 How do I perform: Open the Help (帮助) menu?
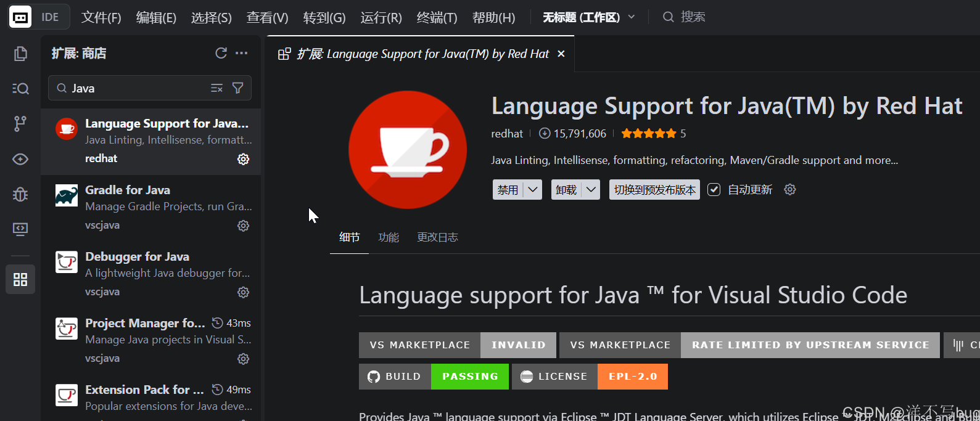(x=493, y=17)
